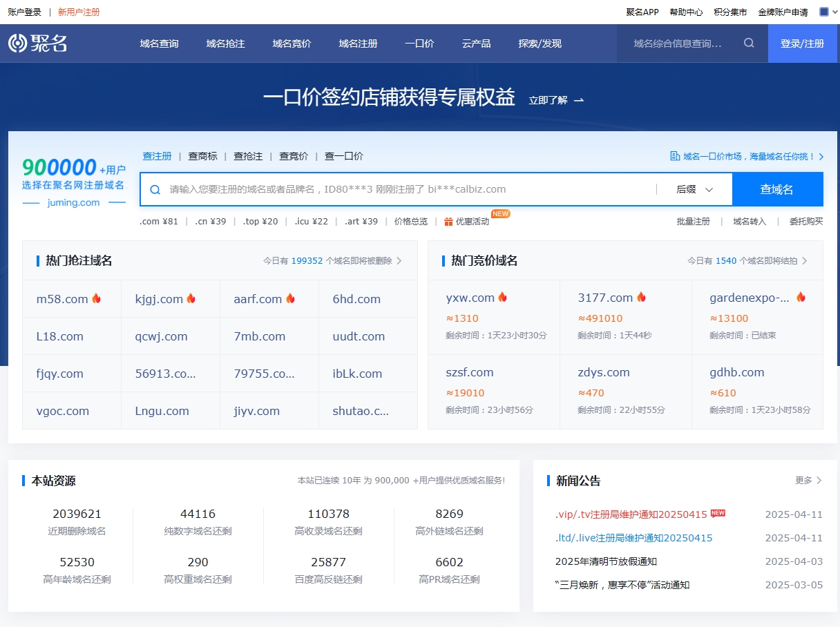Viewport: 840px width, 627px height.
Task: Click the chevron next to 更多 in news
Action: tap(819, 480)
